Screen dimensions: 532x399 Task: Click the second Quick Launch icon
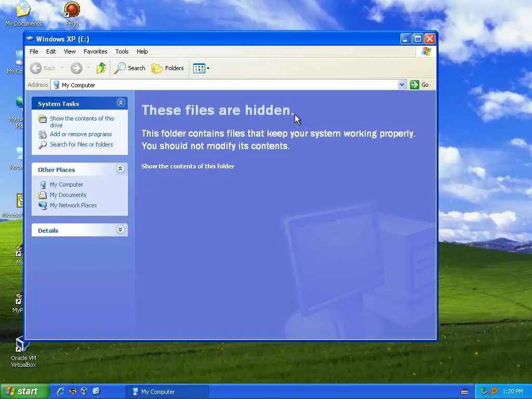[x=73, y=391]
